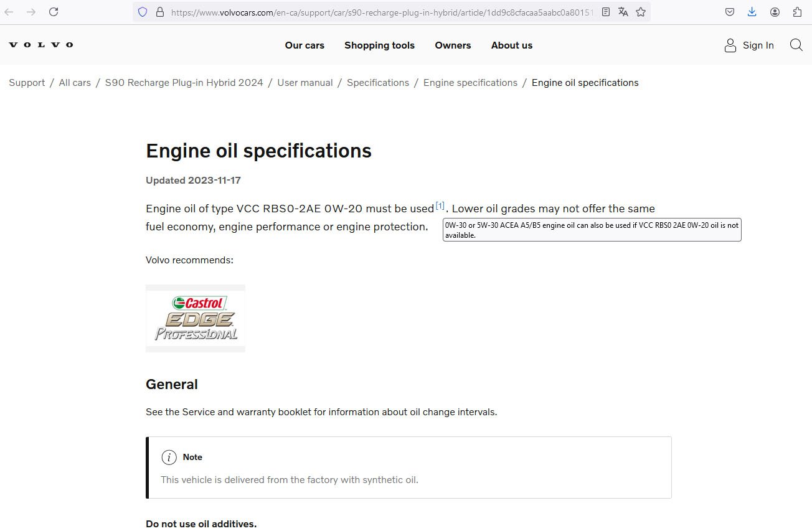812x531 pixels.
Task: Open Specifications breadcrumb
Action: [378, 83]
